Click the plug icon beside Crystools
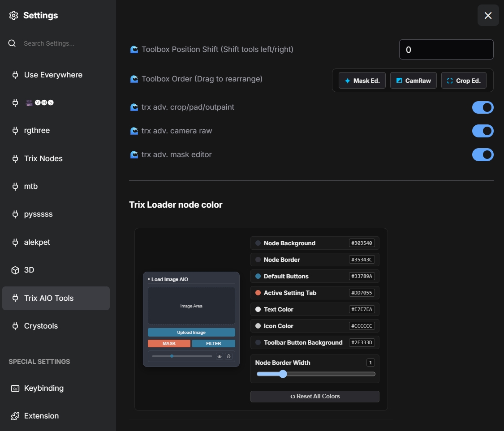Screen dimensions: 504x431 click(15, 326)
